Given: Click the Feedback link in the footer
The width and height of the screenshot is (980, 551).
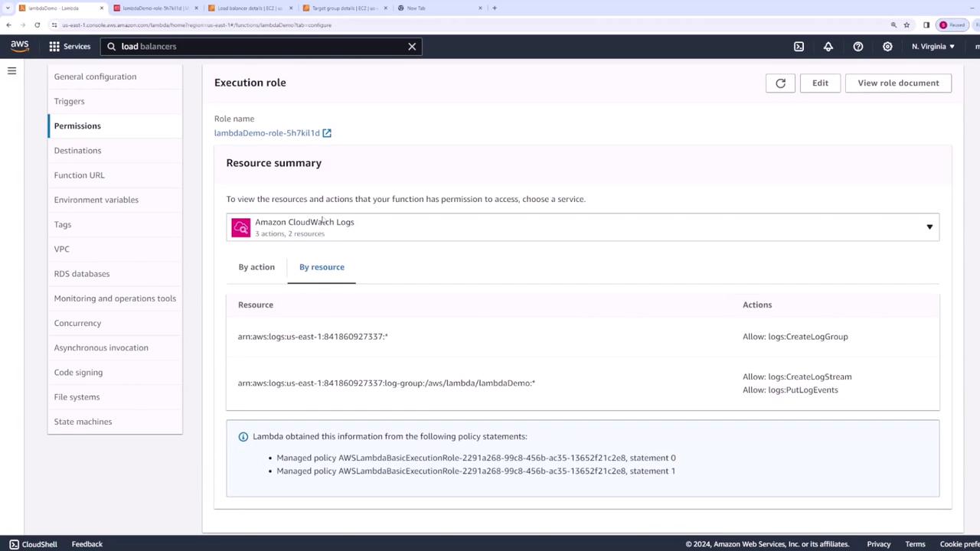Looking at the screenshot, I should [x=87, y=544].
